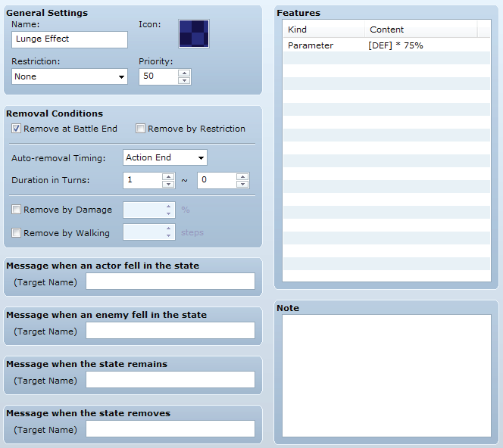Select the Content column header
The width and height of the screenshot is (503, 448).
click(x=421, y=30)
